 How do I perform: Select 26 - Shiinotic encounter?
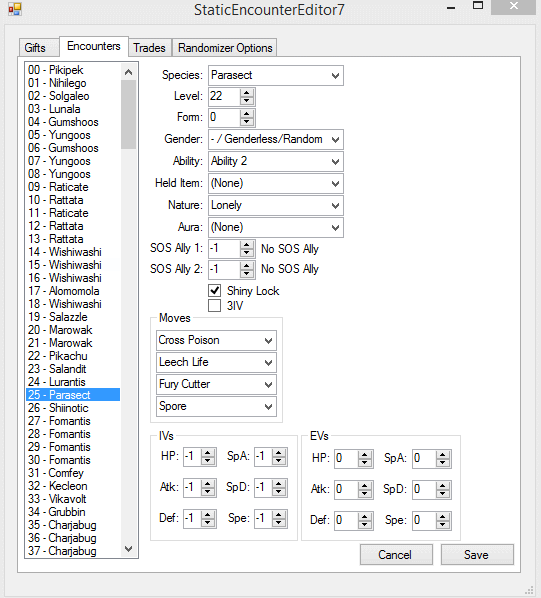click(73, 408)
